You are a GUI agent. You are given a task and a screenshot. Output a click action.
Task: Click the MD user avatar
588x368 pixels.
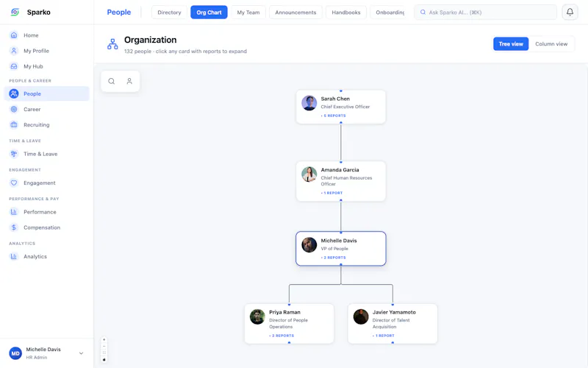coord(15,353)
